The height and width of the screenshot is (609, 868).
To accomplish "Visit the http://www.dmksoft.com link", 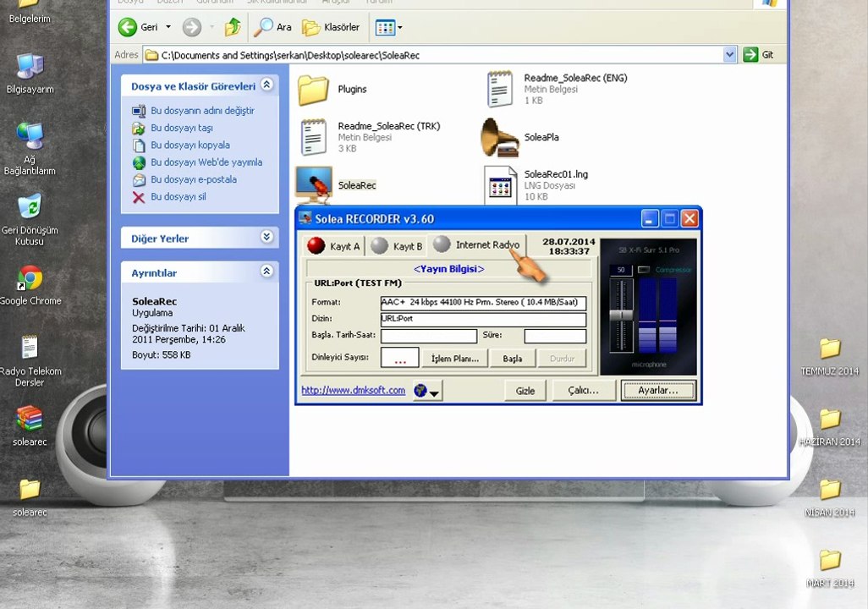I will (x=353, y=390).
